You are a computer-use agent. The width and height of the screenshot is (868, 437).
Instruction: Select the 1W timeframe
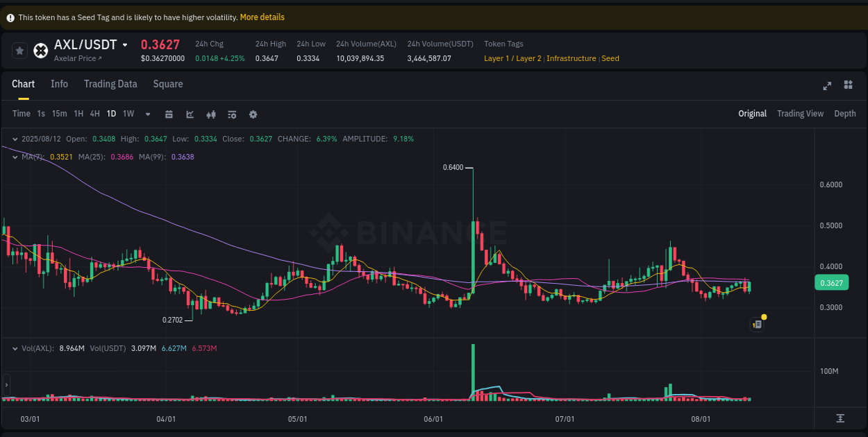128,114
